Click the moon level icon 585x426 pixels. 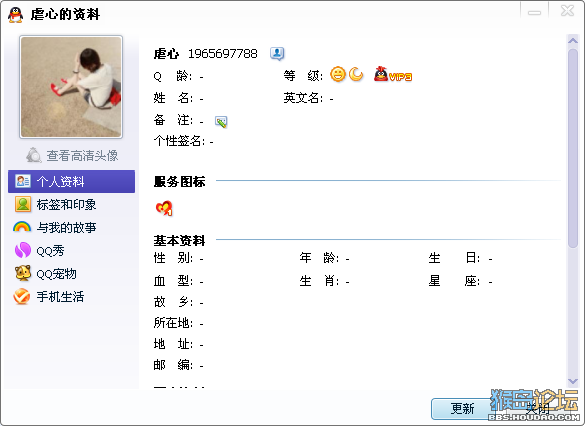coord(356,74)
